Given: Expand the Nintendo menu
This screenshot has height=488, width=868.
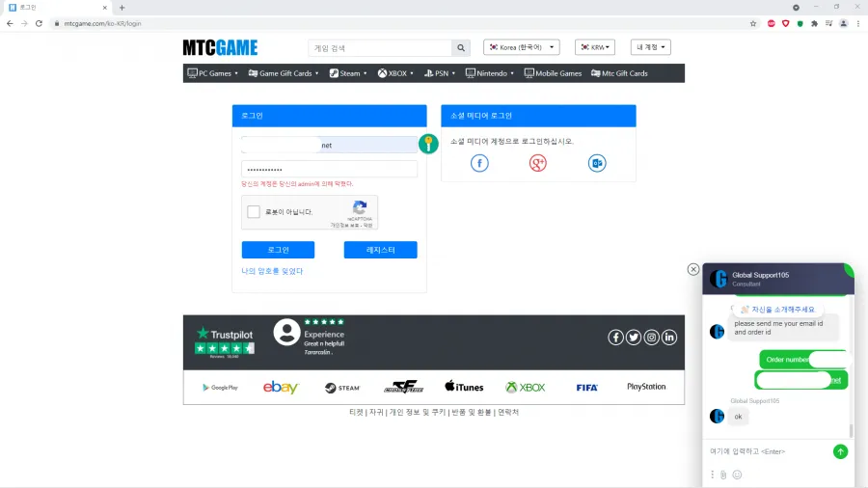Looking at the screenshot, I should pos(490,73).
